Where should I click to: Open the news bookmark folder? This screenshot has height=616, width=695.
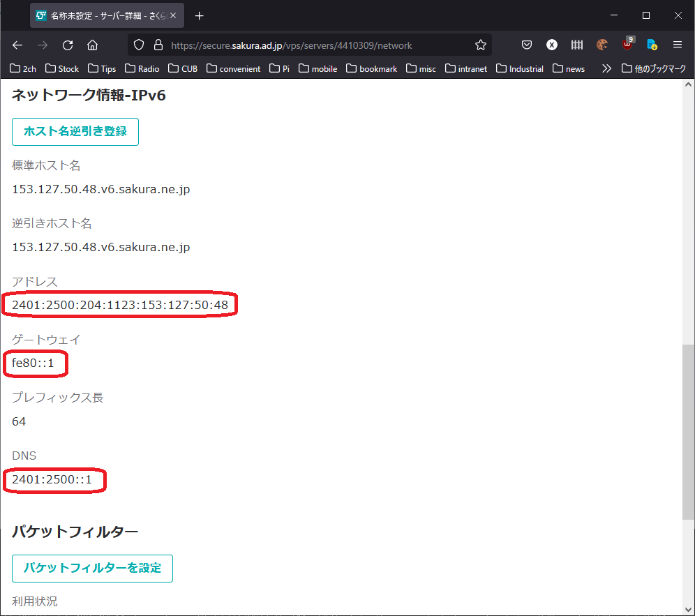[569, 68]
